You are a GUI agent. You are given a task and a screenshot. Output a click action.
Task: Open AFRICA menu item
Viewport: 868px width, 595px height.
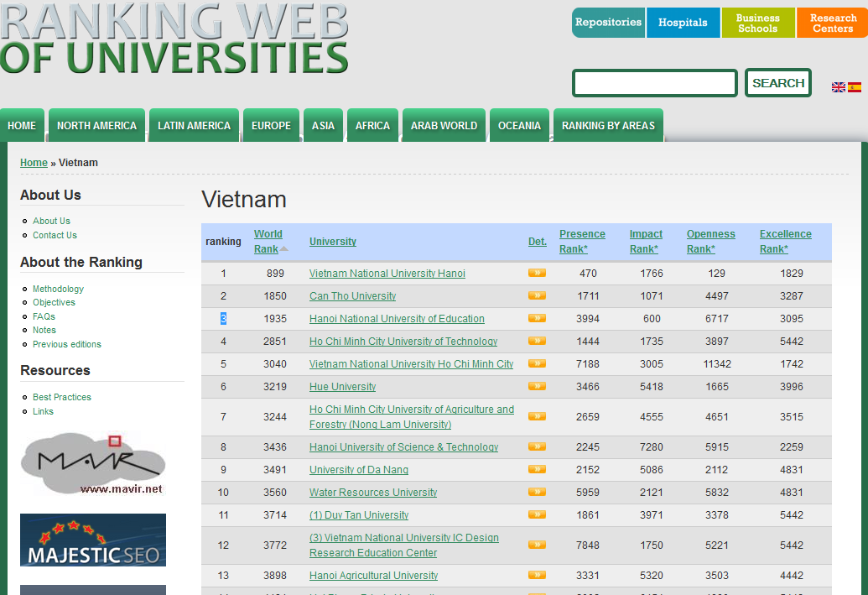click(372, 126)
